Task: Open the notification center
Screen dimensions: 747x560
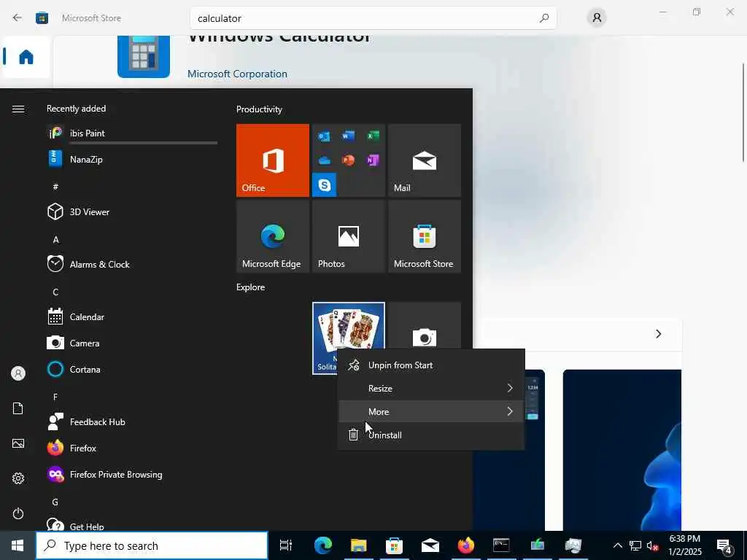Action: 724,545
